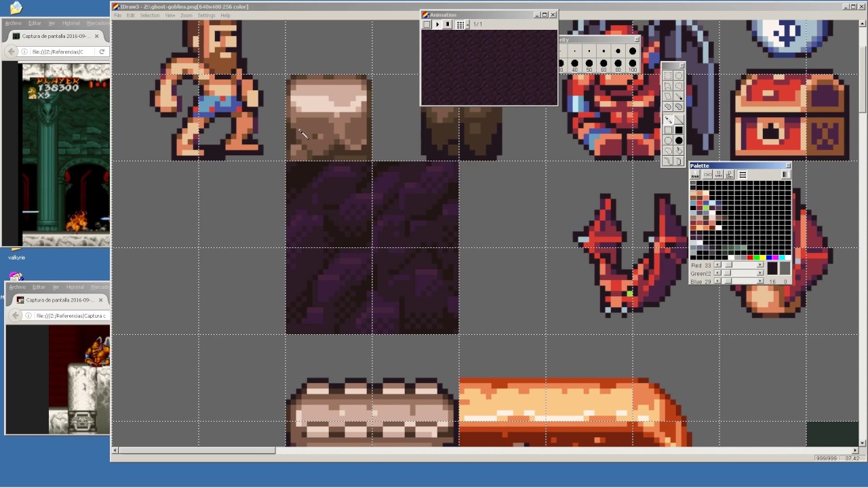The image size is (868, 488).
Task: Select the outlined circle tool
Action: coord(668,140)
